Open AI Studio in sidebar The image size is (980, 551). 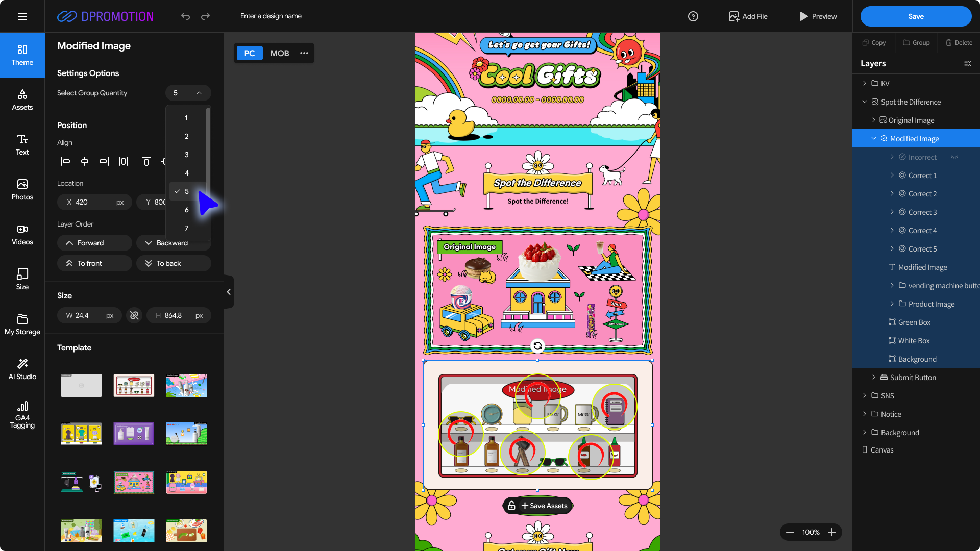coord(22,369)
